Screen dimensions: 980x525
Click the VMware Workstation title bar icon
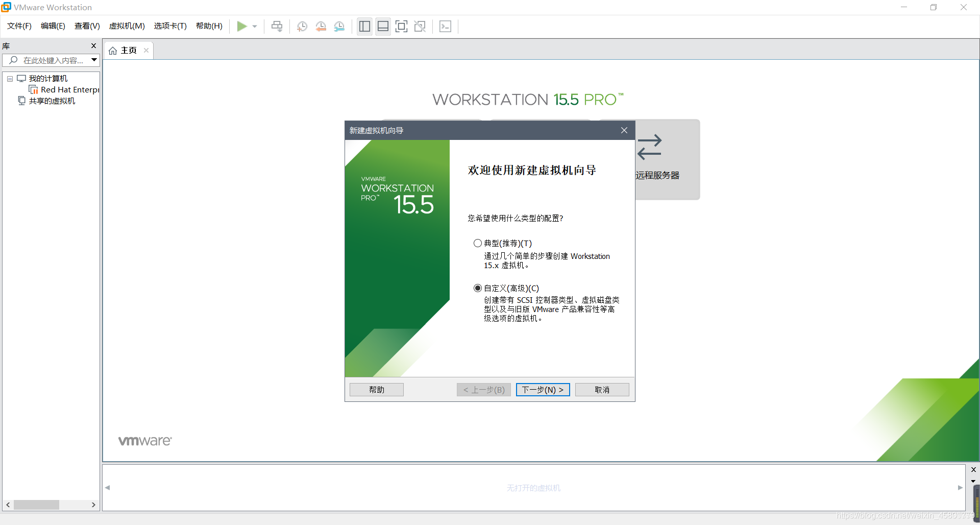[6, 7]
